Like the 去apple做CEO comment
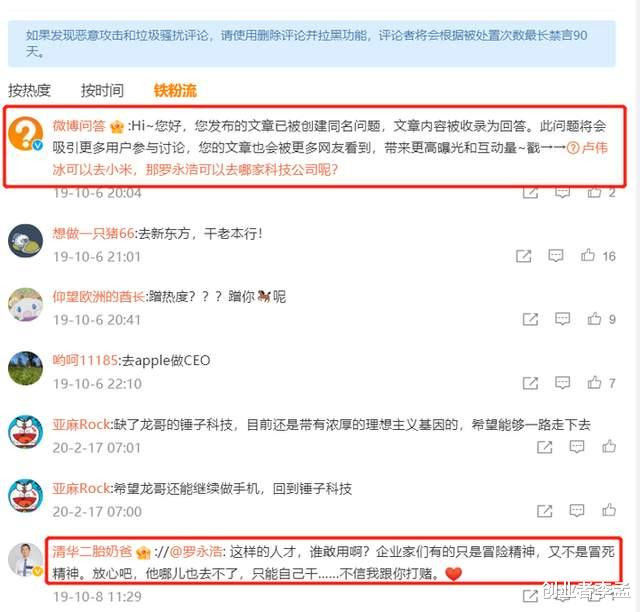The image size is (640, 612). click(594, 383)
